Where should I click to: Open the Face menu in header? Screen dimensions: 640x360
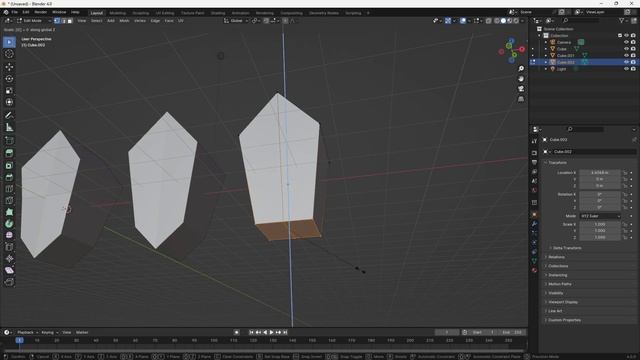169,20
